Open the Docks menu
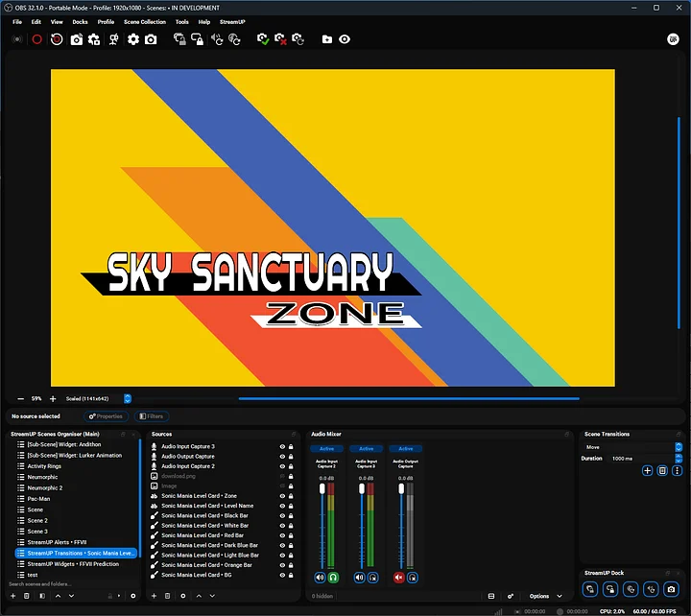This screenshot has width=691, height=616. (x=81, y=22)
